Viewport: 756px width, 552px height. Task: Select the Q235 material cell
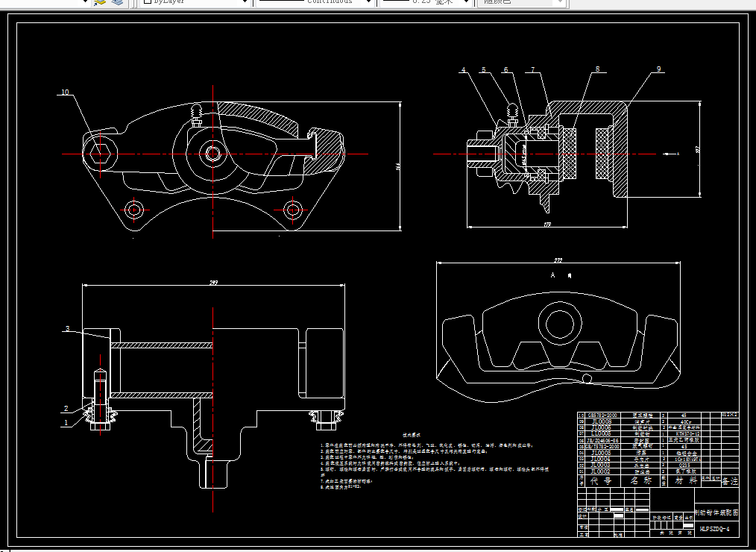click(x=684, y=465)
